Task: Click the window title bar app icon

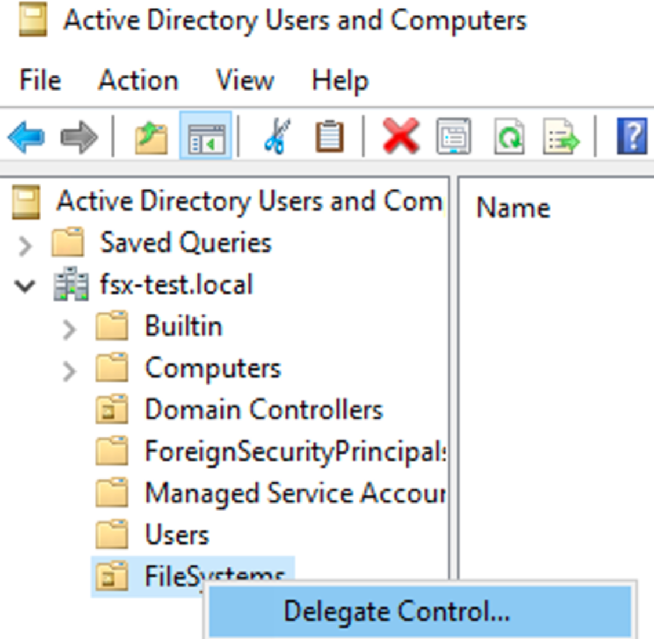Action: pos(32,19)
